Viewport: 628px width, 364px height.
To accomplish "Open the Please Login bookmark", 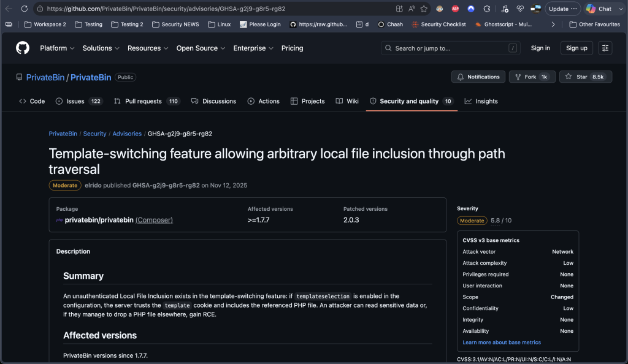I will [260, 25].
